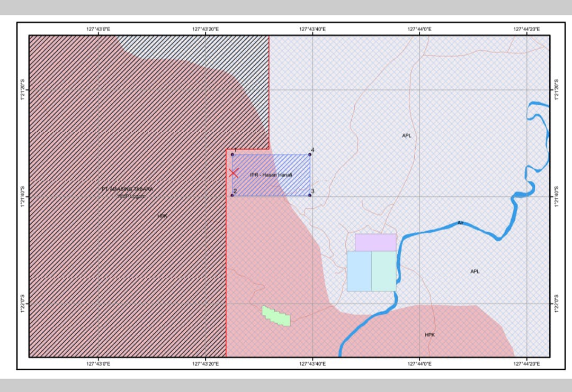Click the left 1°21'20"S latitude label
The height and width of the screenshot is (392, 572).
[23, 90]
